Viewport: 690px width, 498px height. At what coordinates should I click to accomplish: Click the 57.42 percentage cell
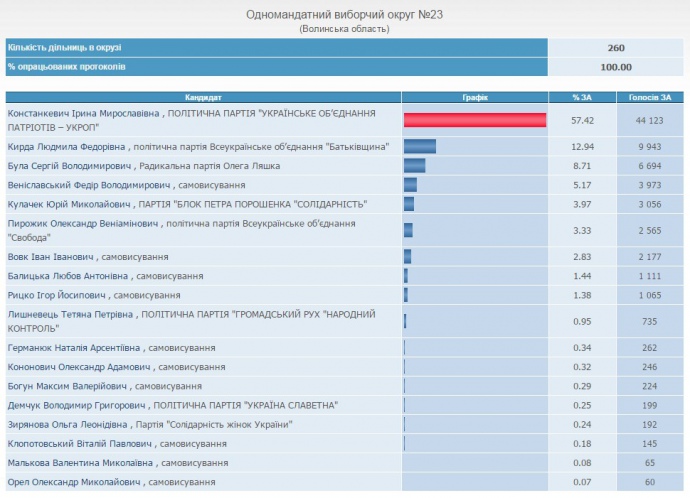pyautogui.click(x=582, y=120)
